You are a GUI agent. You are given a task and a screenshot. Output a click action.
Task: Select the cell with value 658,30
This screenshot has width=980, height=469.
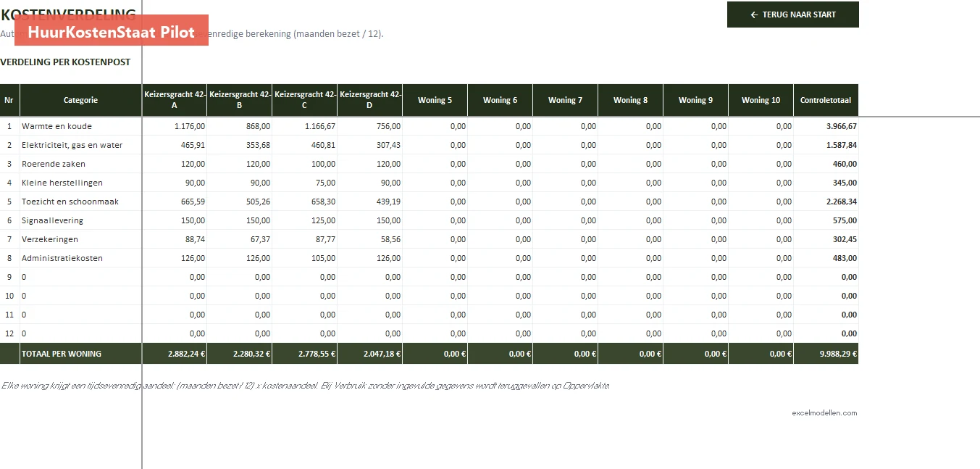tap(305, 202)
